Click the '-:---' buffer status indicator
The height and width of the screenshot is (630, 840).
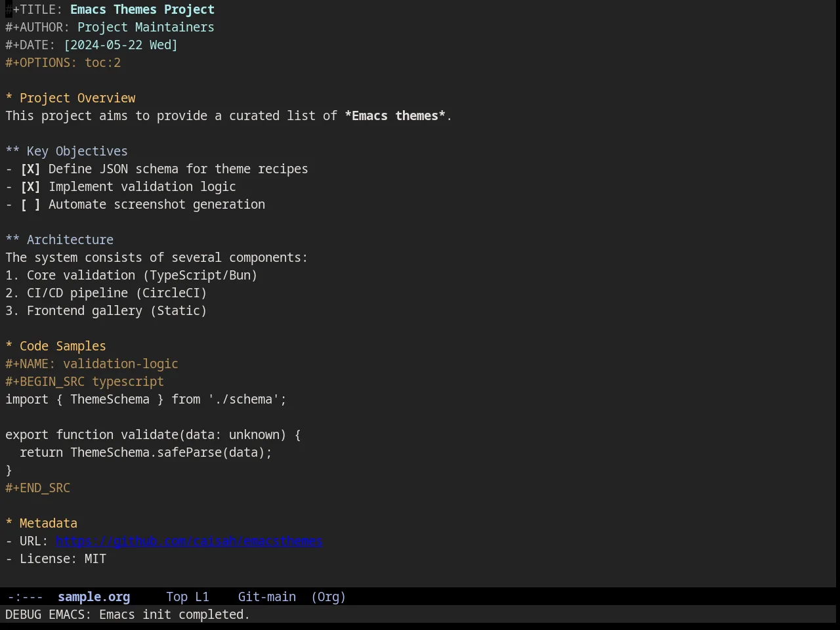tap(25, 597)
